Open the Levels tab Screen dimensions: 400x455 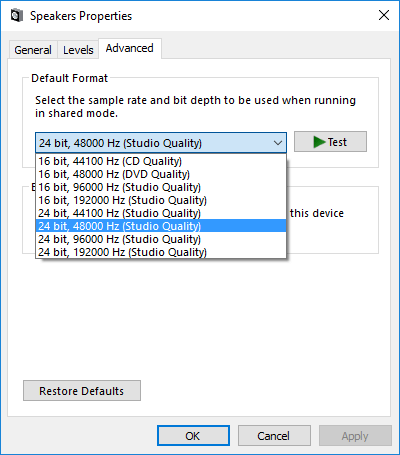(x=78, y=50)
